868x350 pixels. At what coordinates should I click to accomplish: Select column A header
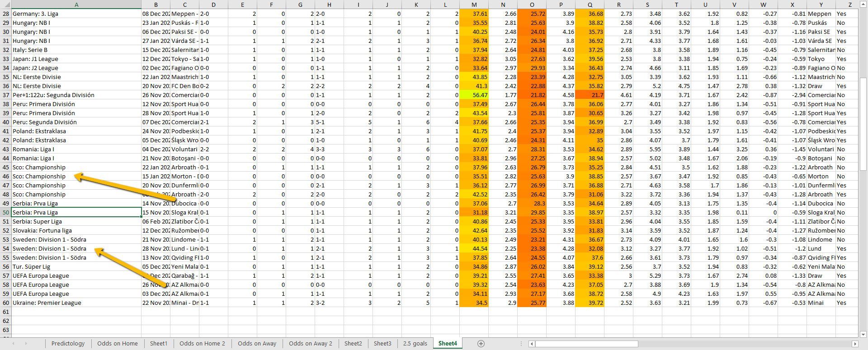pos(76,5)
